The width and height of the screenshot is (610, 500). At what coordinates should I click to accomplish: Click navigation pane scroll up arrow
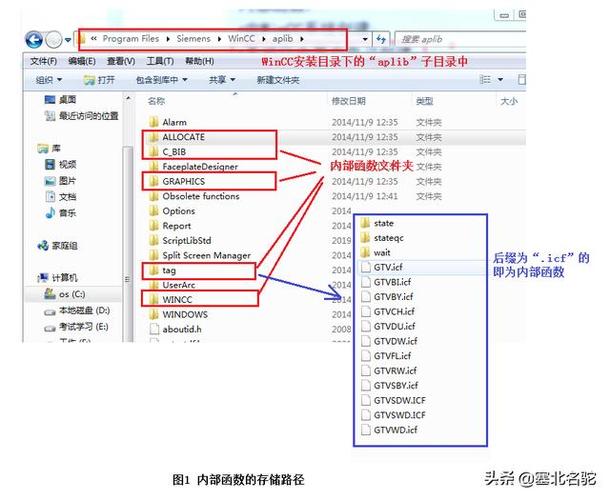coord(128,99)
